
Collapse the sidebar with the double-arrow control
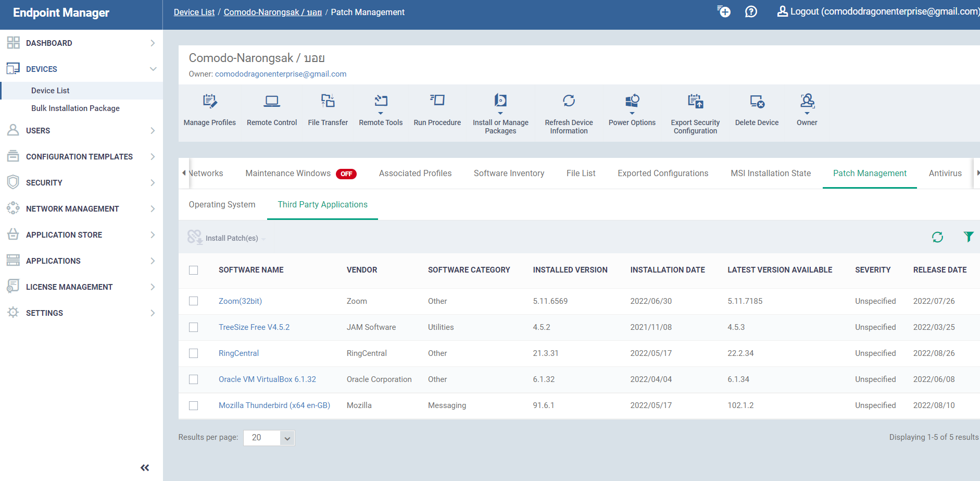point(145,467)
